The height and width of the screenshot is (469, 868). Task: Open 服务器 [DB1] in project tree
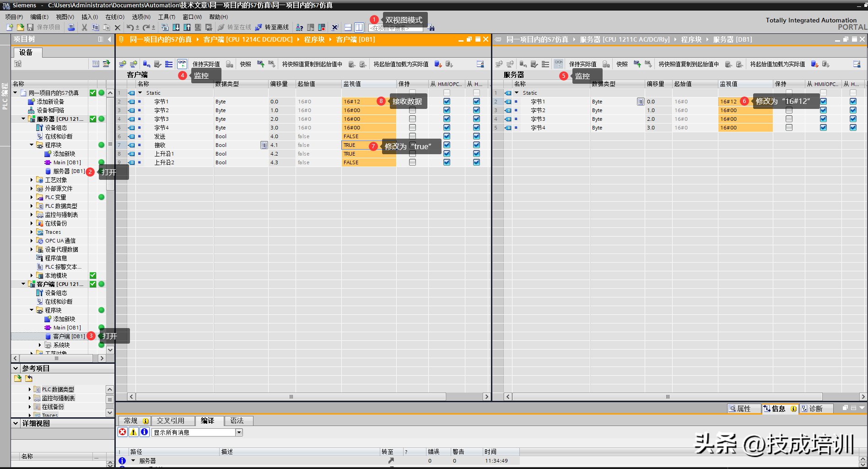pyautogui.click(x=69, y=171)
